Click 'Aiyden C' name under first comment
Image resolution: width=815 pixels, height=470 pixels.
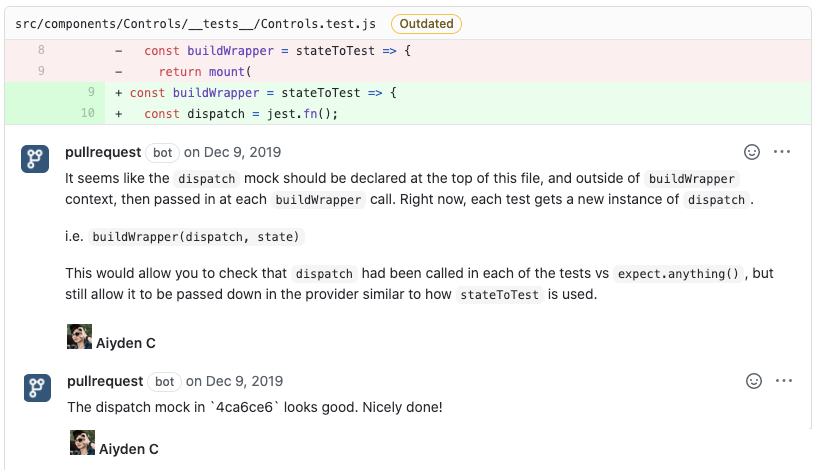126,343
